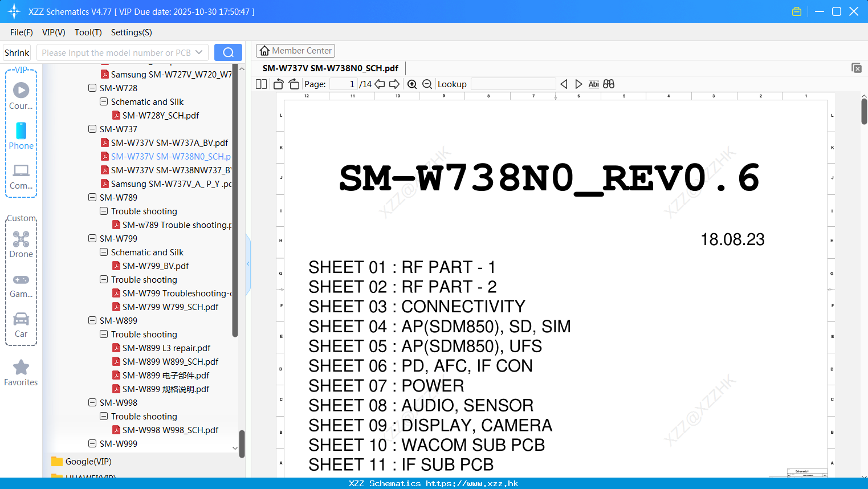The image size is (868, 489).
Task: Open the www.xzz.hk link in status bar
Action: (x=472, y=483)
